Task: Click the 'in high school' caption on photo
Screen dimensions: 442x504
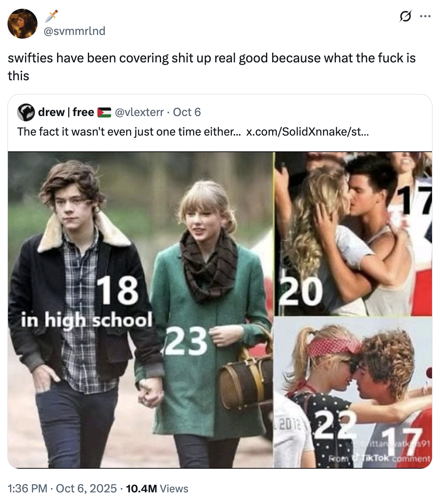Action: click(87, 320)
